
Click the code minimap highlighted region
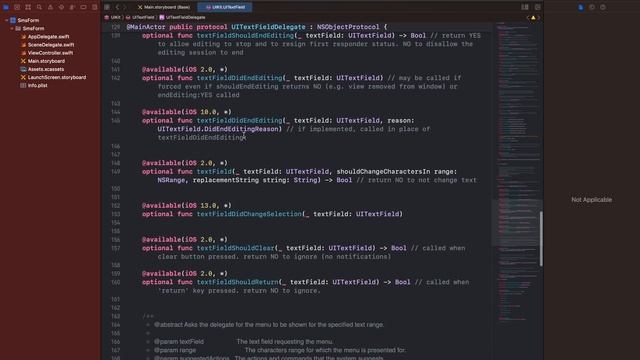(516, 222)
